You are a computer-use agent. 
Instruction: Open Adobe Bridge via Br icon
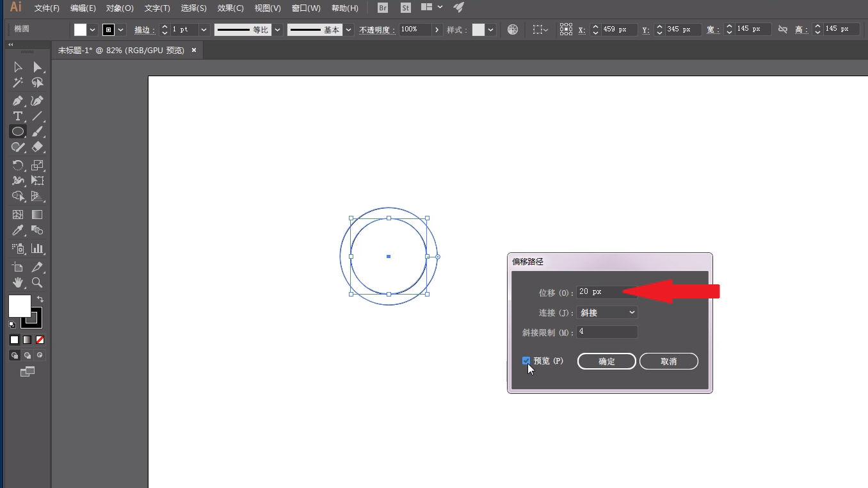[x=383, y=8]
